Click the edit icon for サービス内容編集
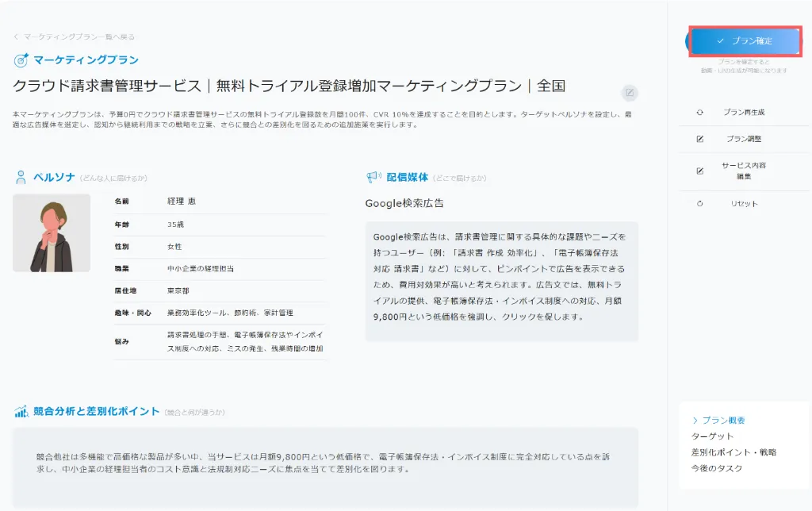This screenshot has height=511, width=812. (x=699, y=171)
